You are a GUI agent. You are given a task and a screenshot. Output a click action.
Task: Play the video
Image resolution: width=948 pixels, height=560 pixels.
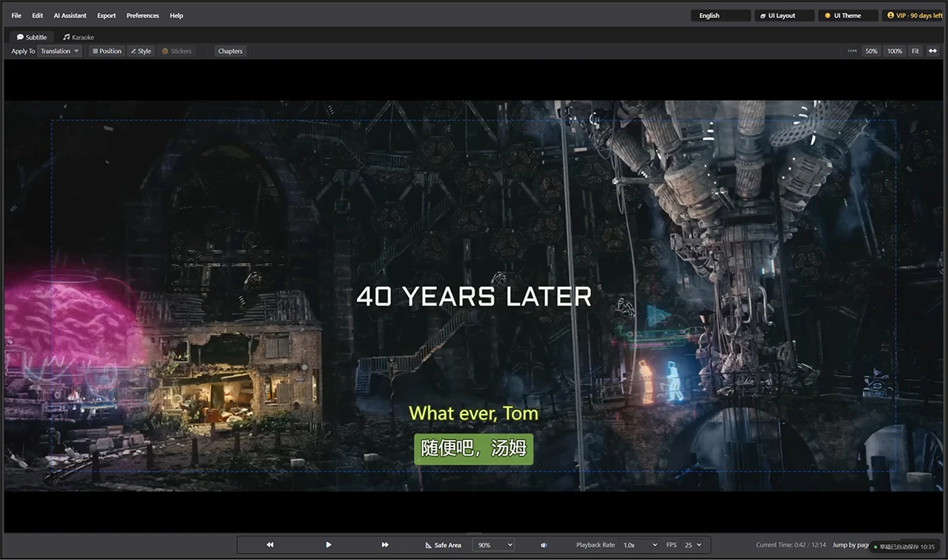tap(329, 545)
